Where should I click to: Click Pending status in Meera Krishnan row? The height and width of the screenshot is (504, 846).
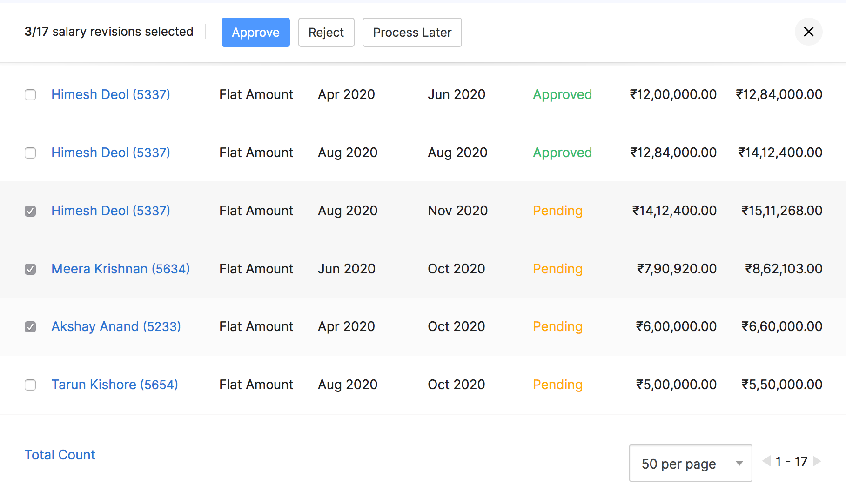(557, 269)
